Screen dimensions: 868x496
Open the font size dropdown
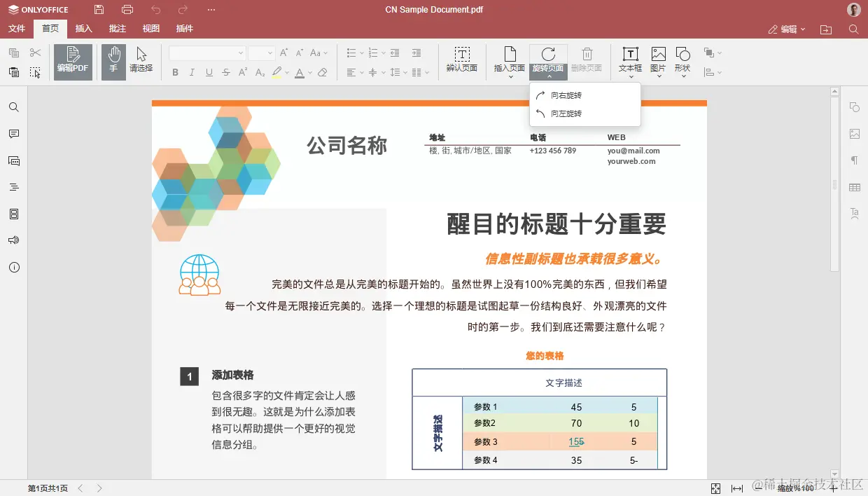click(269, 53)
